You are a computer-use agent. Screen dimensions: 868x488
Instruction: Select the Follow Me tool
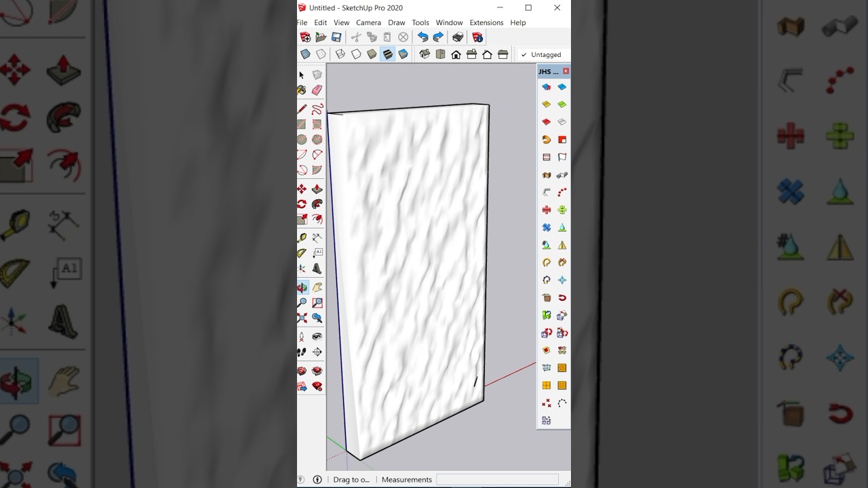point(317,204)
